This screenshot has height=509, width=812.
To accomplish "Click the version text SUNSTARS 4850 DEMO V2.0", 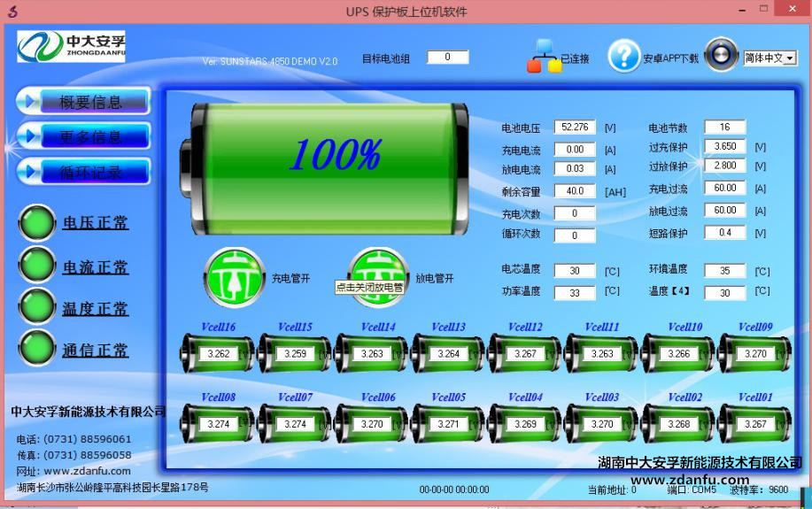I will coord(279,61).
